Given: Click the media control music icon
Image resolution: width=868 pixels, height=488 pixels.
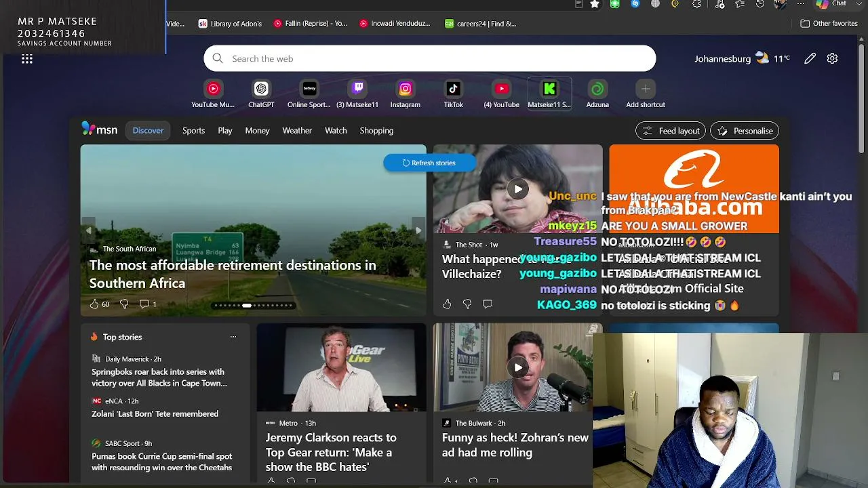Looking at the screenshot, I should coord(719,4).
